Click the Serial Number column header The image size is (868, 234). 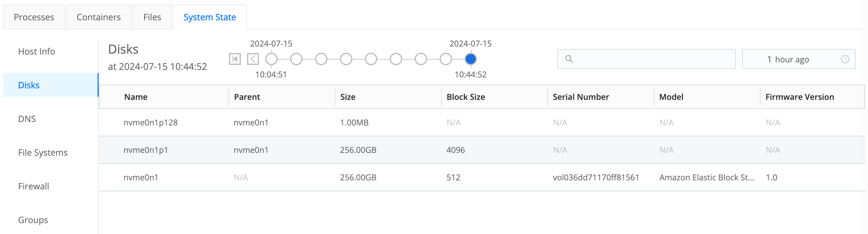point(580,97)
